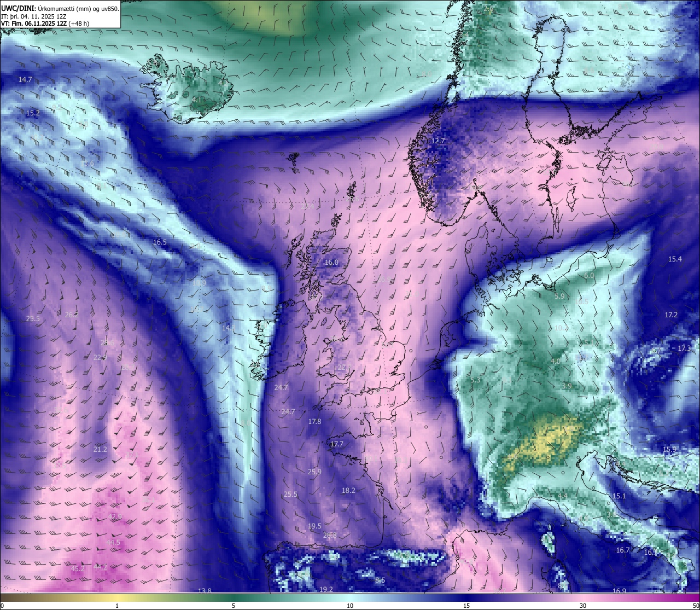Click the 21.2 value label

100,449
